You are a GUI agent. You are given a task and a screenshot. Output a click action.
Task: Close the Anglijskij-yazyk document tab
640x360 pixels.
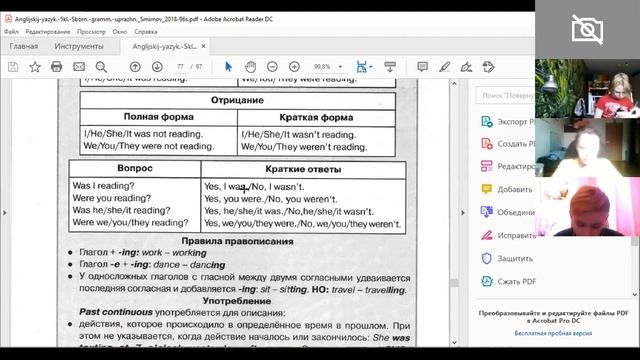(203, 46)
